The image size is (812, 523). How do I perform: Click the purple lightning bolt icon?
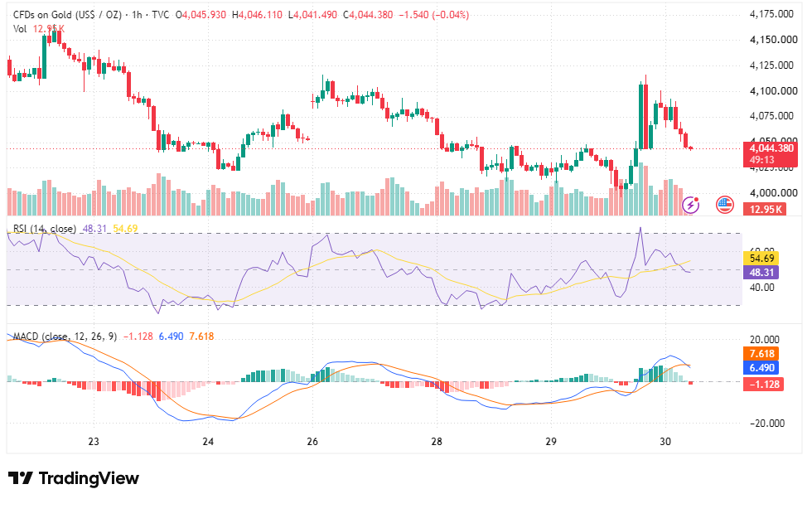coord(691,205)
